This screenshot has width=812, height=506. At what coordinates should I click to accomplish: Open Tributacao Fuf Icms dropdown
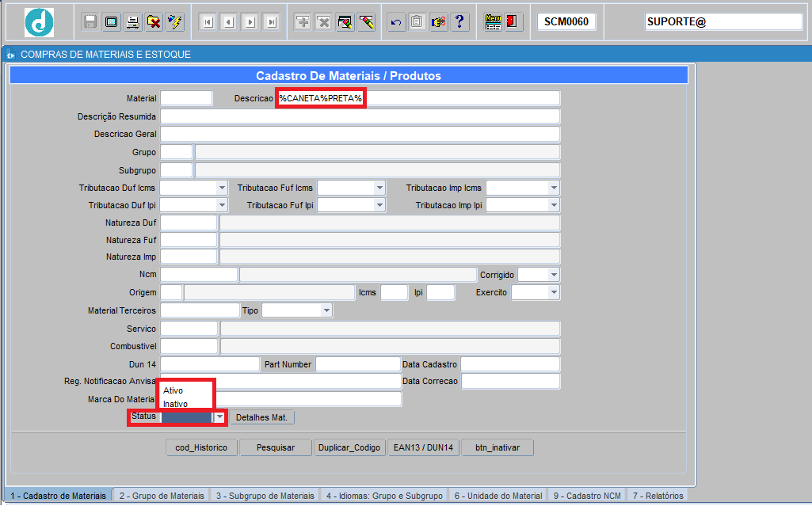tap(379, 188)
